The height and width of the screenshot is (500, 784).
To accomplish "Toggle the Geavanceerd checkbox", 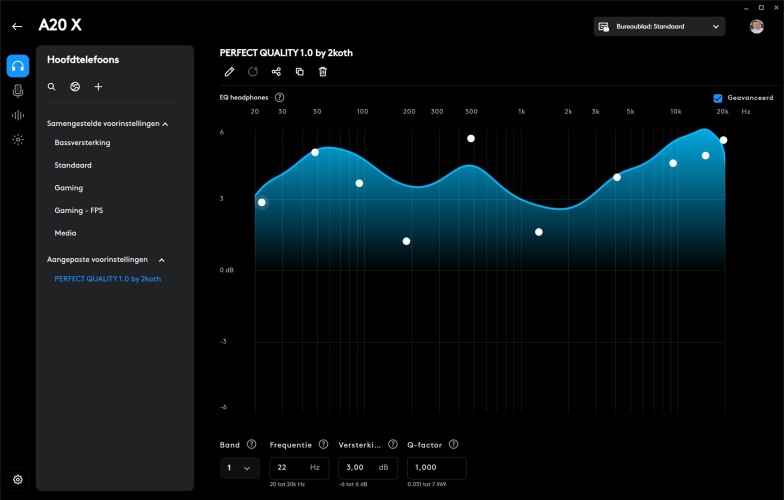I will pyautogui.click(x=718, y=98).
